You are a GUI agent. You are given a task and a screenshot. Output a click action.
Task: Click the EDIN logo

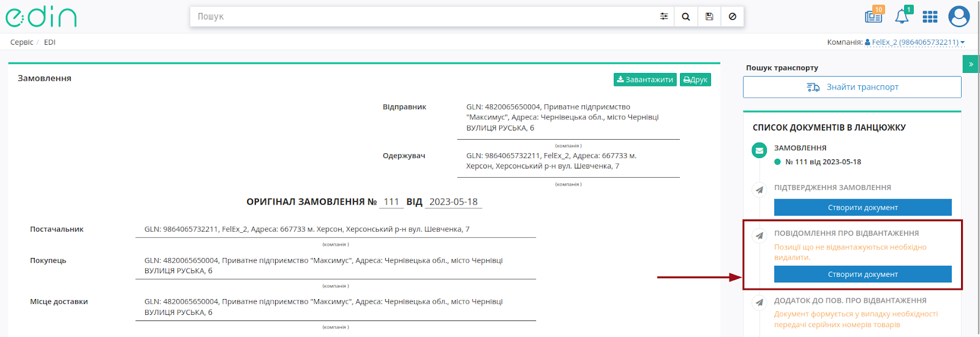tap(41, 17)
